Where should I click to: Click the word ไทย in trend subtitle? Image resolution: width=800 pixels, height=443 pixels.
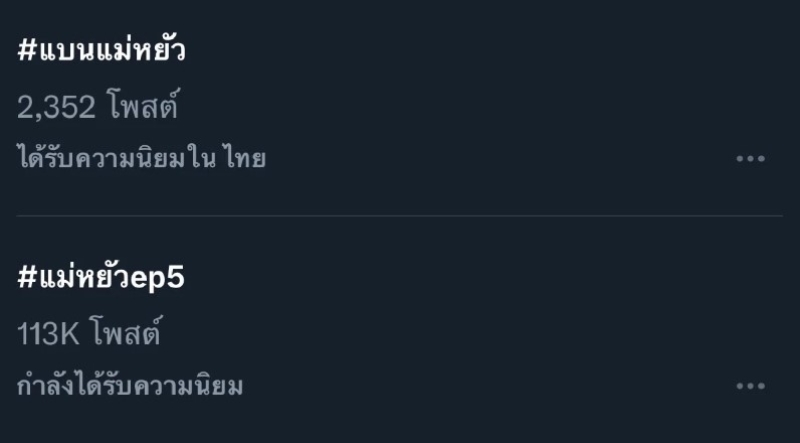[x=245, y=158]
